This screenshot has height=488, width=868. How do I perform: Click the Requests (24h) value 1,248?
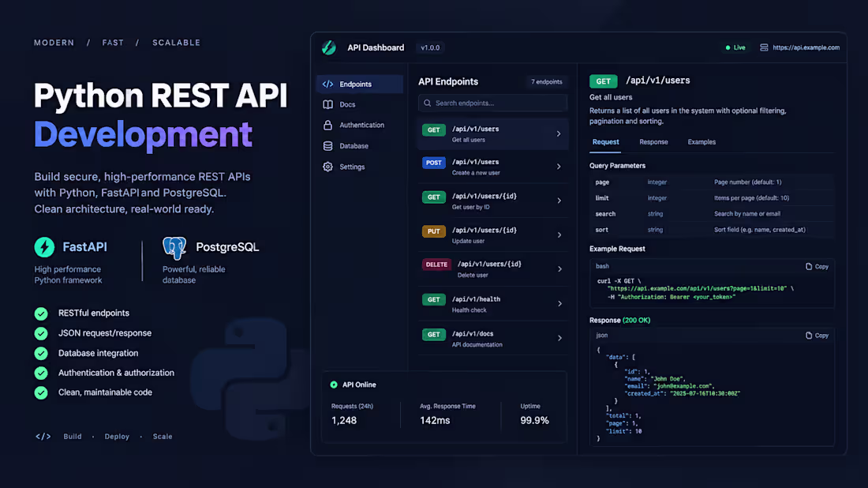pos(344,420)
